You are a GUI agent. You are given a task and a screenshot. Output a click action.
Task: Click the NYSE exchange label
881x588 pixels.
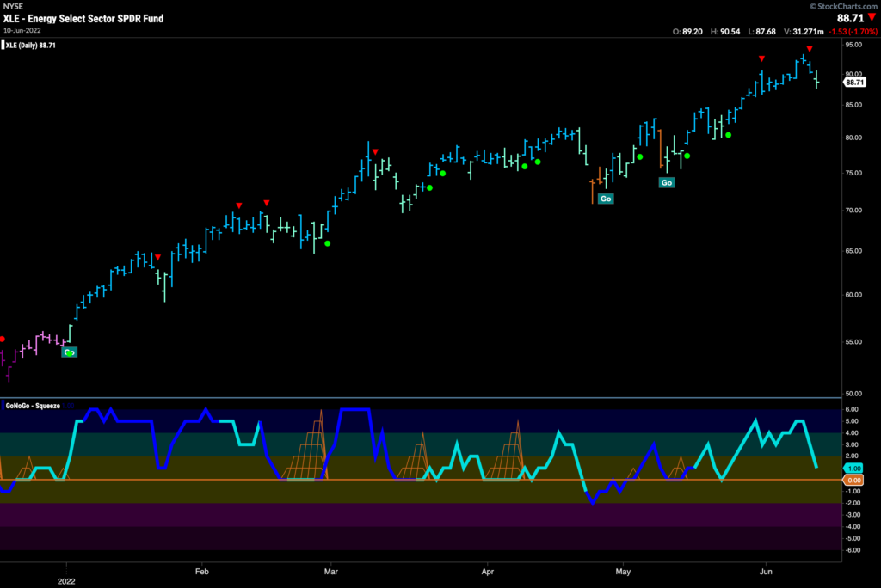click(13, 6)
